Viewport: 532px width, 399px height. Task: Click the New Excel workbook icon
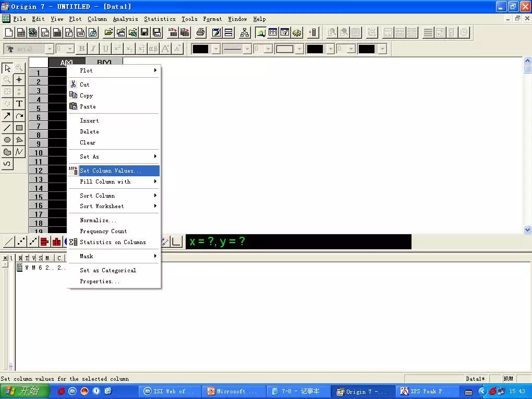(x=33, y=32)
